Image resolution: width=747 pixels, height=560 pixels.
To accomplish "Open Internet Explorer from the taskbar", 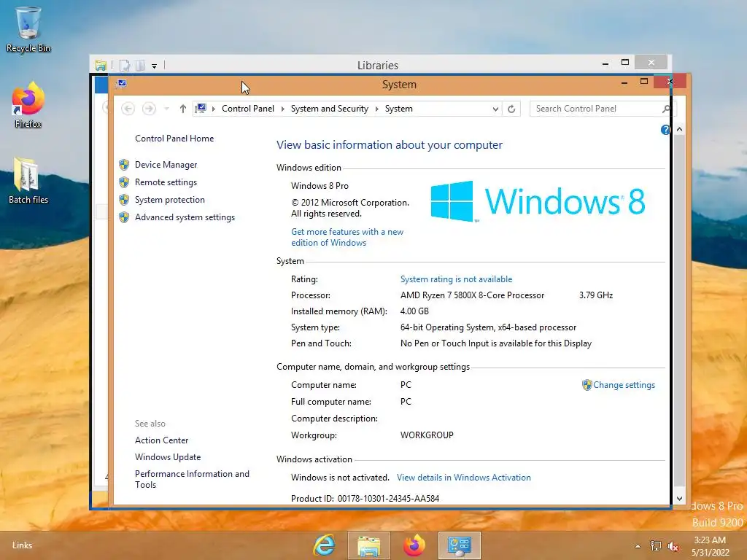I will pos(324,545).
